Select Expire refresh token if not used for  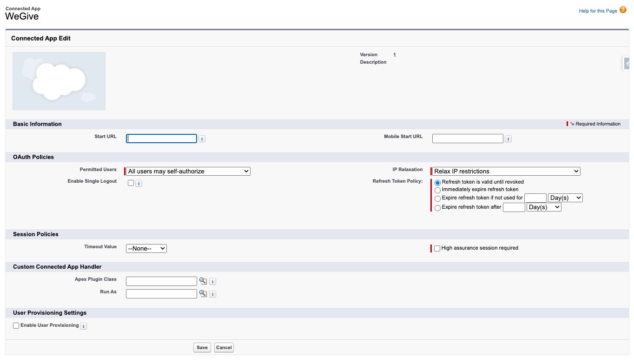tap(437, 199)
